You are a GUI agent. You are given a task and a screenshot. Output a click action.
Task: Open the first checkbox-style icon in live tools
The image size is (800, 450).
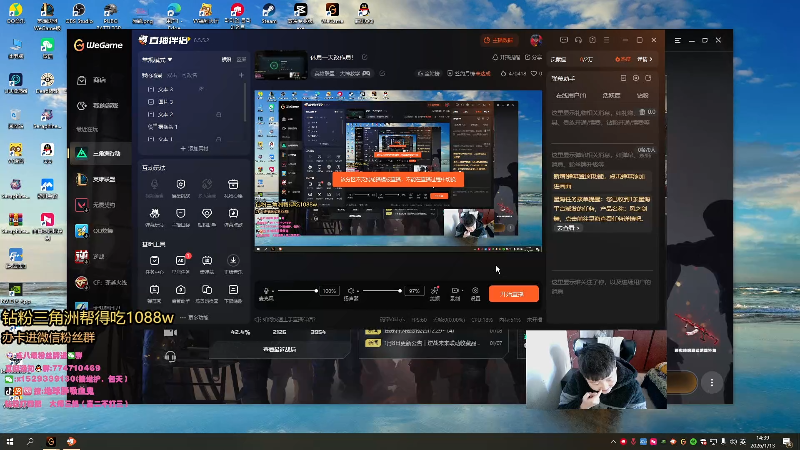click(x=154, y=261)
